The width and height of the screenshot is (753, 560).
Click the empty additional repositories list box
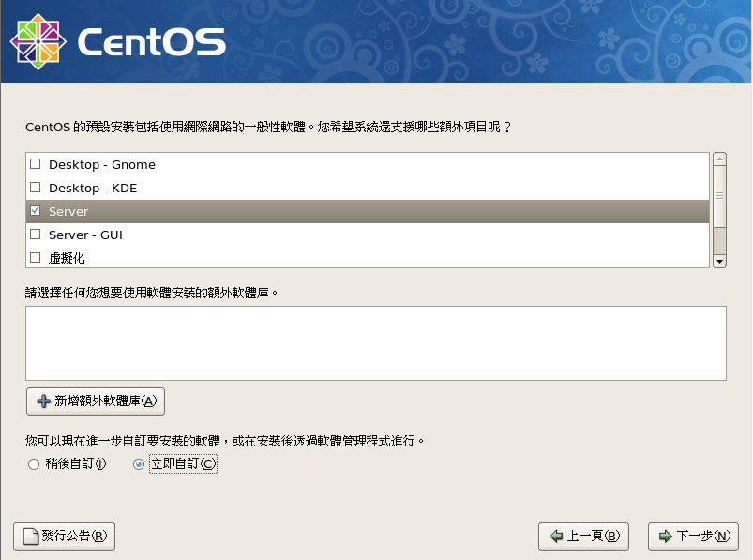(376, 343)
